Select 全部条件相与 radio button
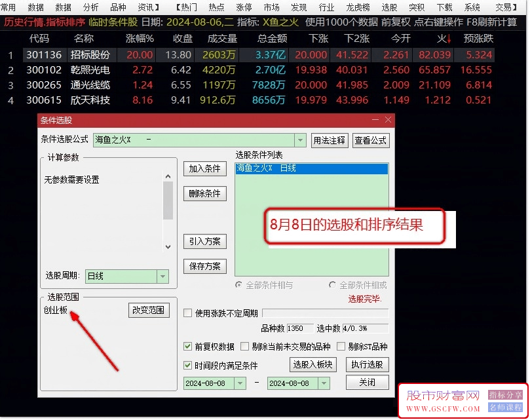The width and height of the screenshot is (530, 420). click(238, 285)
